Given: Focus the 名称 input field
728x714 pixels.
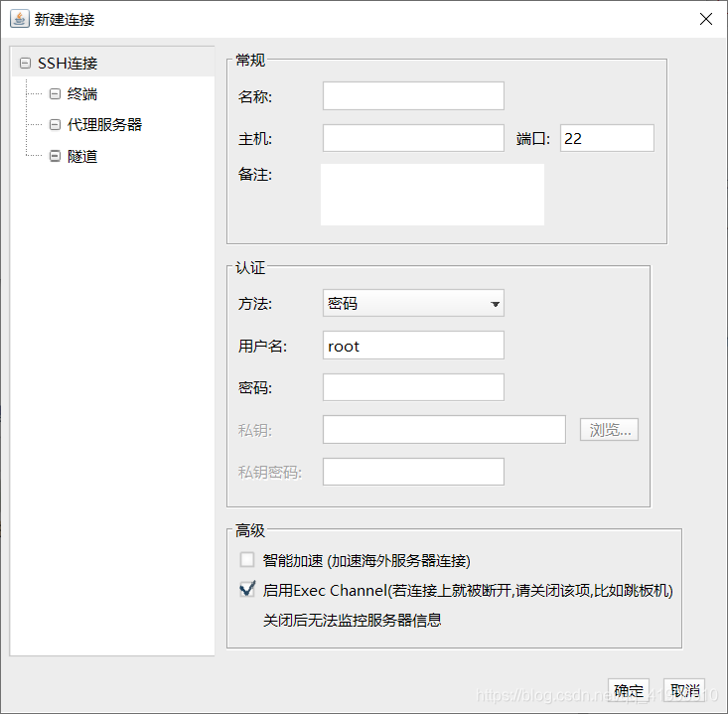Looking at the screenshot, I should [x=413, y=96].
